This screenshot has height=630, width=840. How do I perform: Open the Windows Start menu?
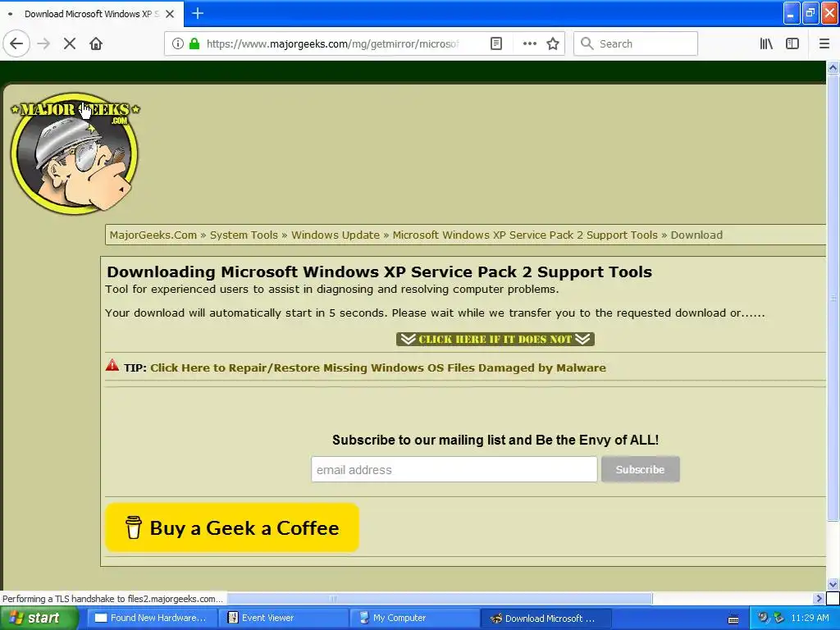point(39,619)
